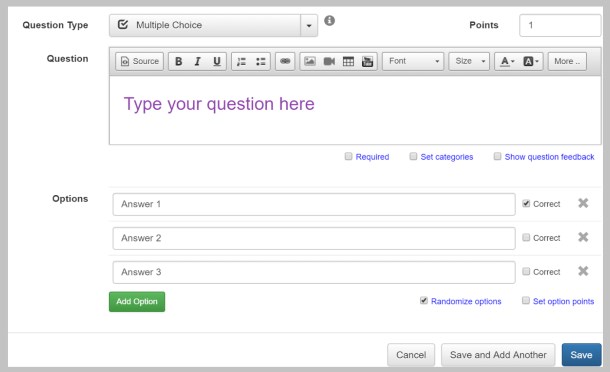Click the Answer 2 text field
This screenshot has width=610, height=372.
tap(314, 238)
